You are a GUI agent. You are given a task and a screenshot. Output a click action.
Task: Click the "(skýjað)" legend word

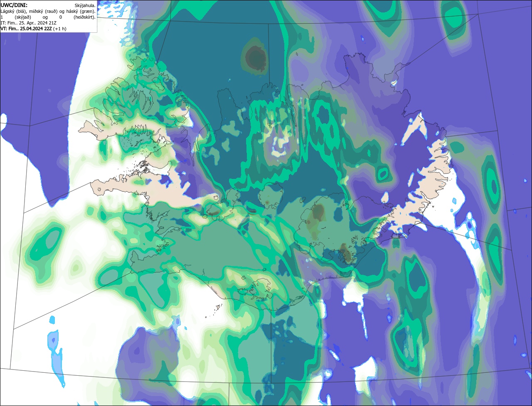pos(23,17)
